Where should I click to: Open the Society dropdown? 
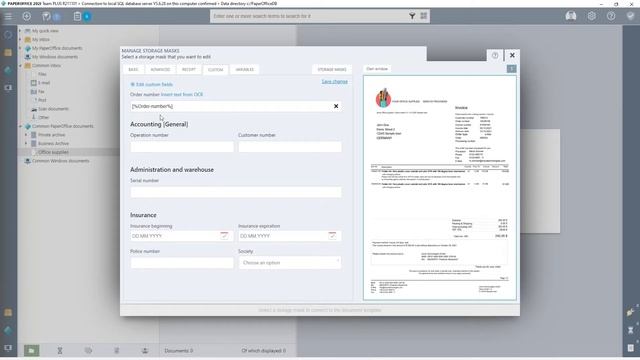tap(290, 263)
